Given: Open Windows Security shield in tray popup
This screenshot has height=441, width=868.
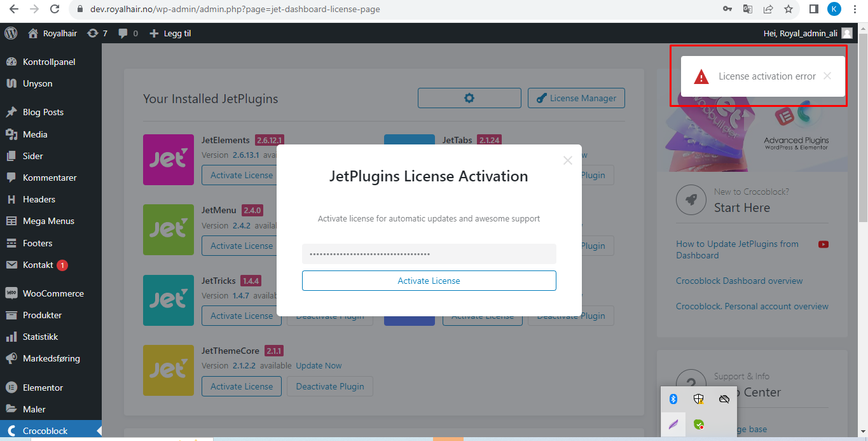Looking at the screenshot, I should click(x=699, y=399).
